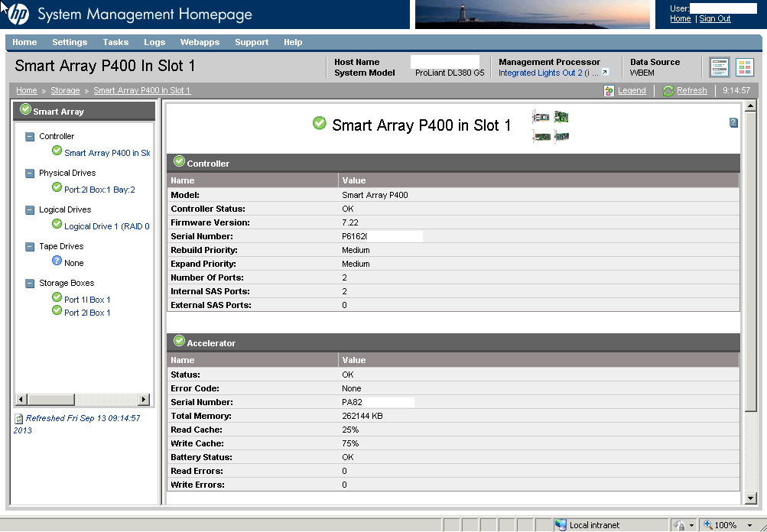Click the HP logo icon

[x=17, y=15]
